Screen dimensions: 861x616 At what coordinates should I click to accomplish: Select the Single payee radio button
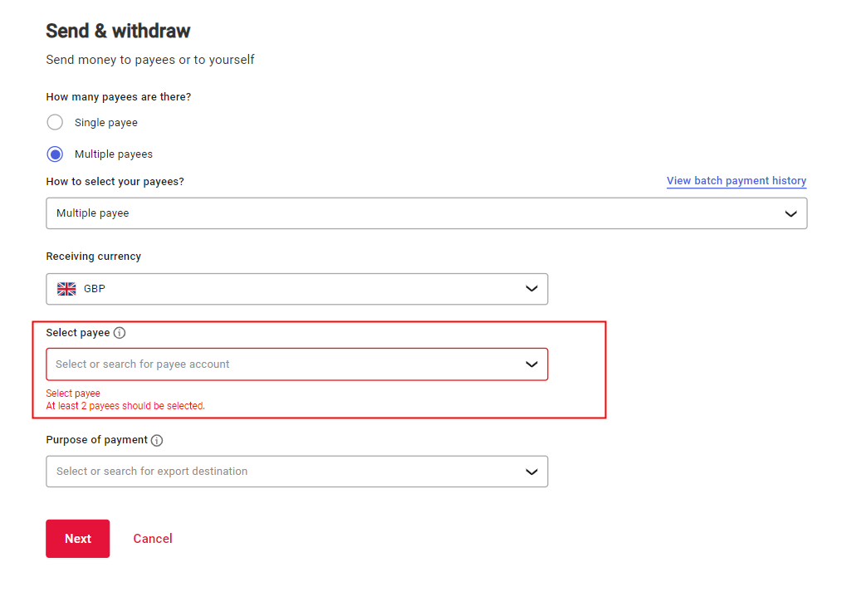pos(55,123)
